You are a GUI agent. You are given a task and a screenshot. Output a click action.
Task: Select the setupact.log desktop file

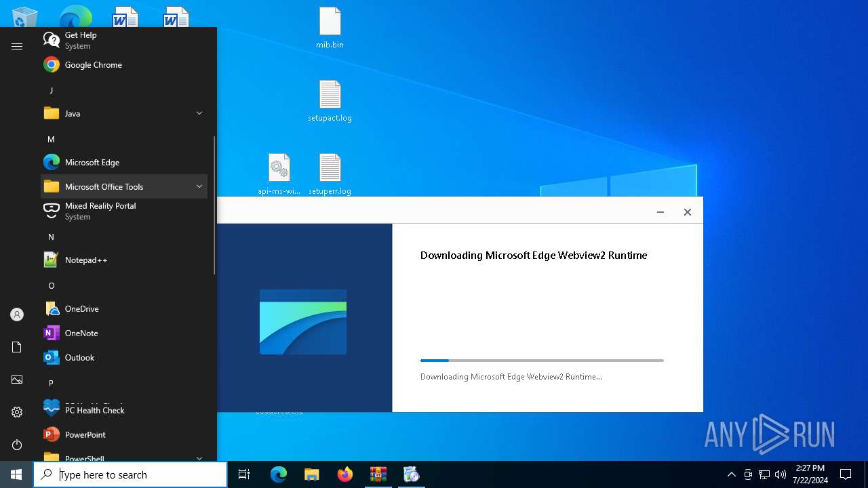tap(330, 101)
